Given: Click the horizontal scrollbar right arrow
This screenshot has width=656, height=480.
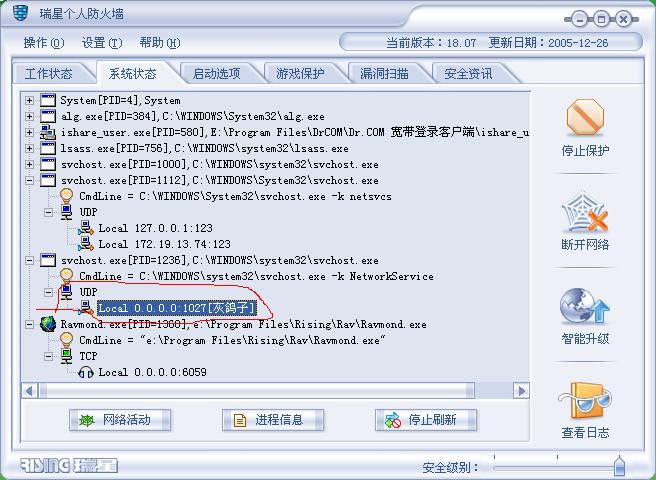Looking at the screenshot, I should 521,391.
